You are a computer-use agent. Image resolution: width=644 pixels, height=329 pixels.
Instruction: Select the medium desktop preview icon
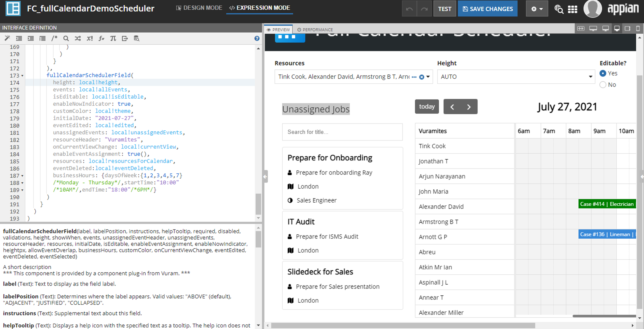(x=605, y=29)
